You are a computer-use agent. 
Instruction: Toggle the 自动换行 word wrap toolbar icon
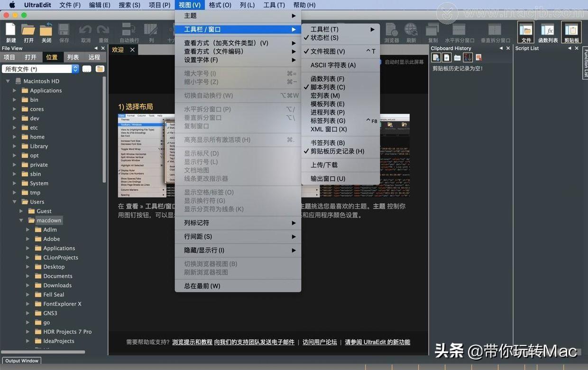point(129,29)
